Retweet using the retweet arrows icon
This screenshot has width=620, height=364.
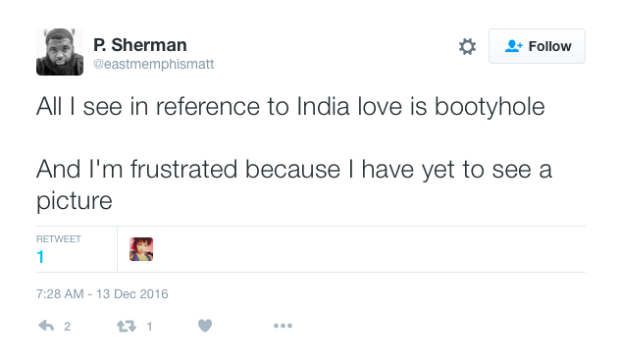pyautogui.click(x=127, y=326)
